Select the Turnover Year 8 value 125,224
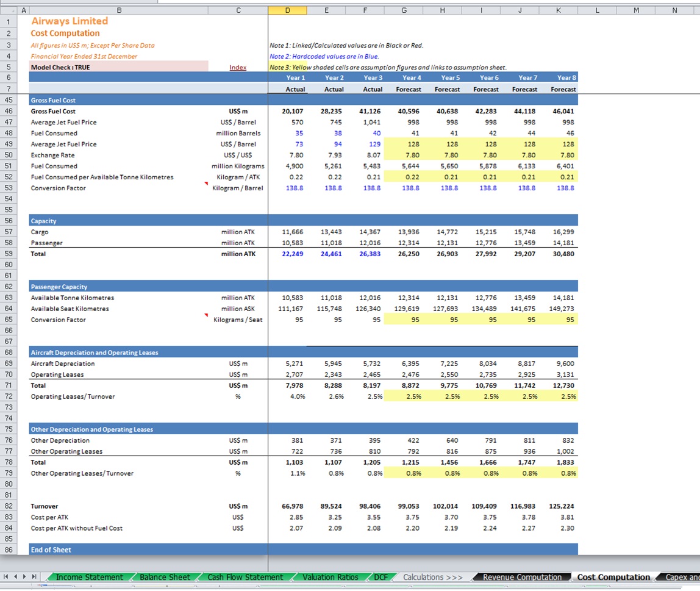Viewport: 700px width, 591px height. coord(561,506)
